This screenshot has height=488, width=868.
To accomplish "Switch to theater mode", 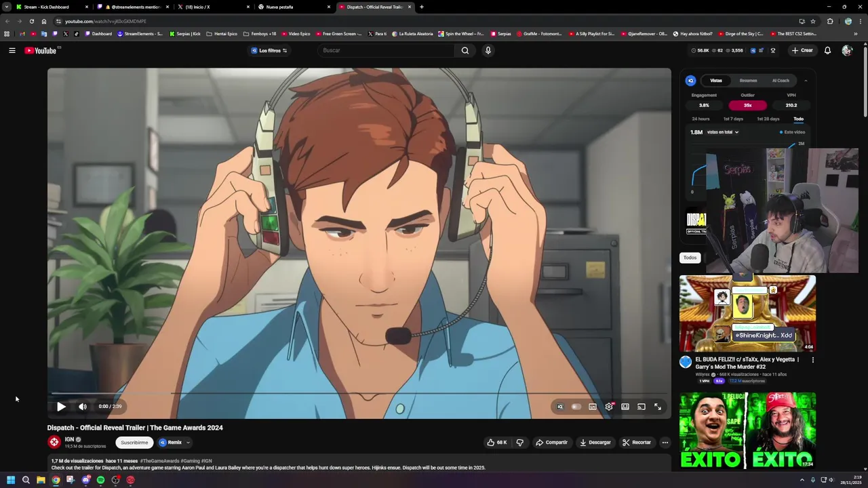I will coord(625,407).
